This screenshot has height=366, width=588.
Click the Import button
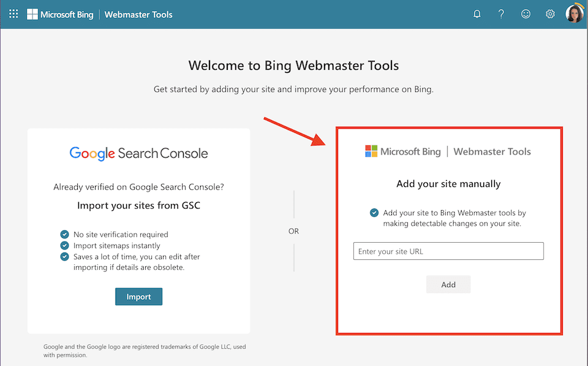tap(138, 296)
